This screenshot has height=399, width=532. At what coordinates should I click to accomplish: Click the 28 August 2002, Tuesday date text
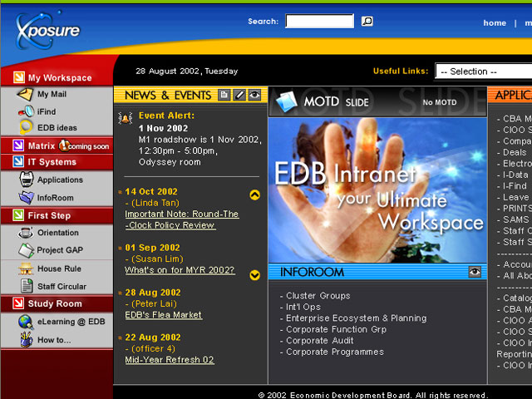(186, 71)
